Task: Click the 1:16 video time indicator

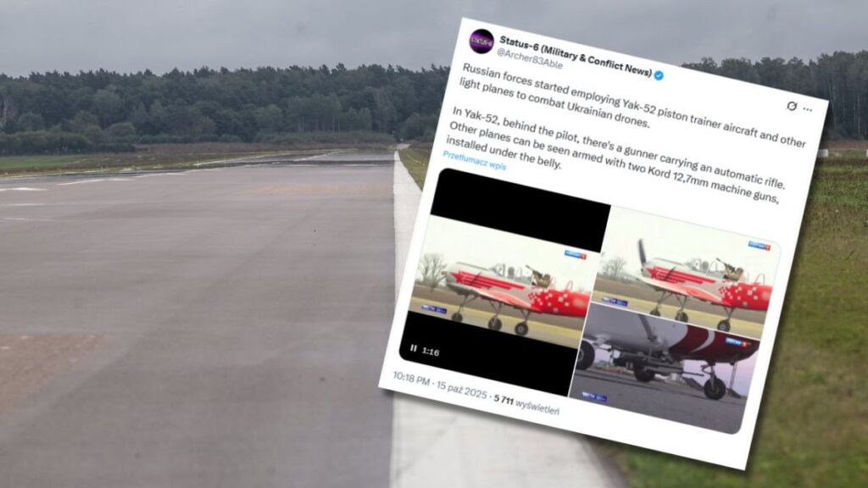Action: (x=431, y=352)
